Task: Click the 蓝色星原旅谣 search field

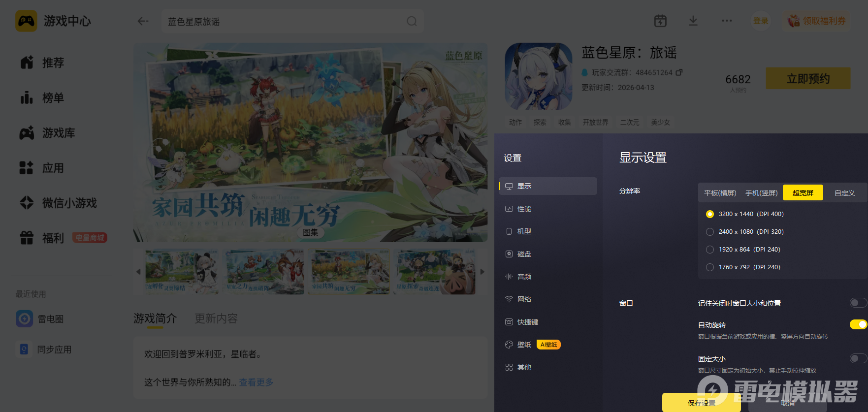Action: pos(292,21)
